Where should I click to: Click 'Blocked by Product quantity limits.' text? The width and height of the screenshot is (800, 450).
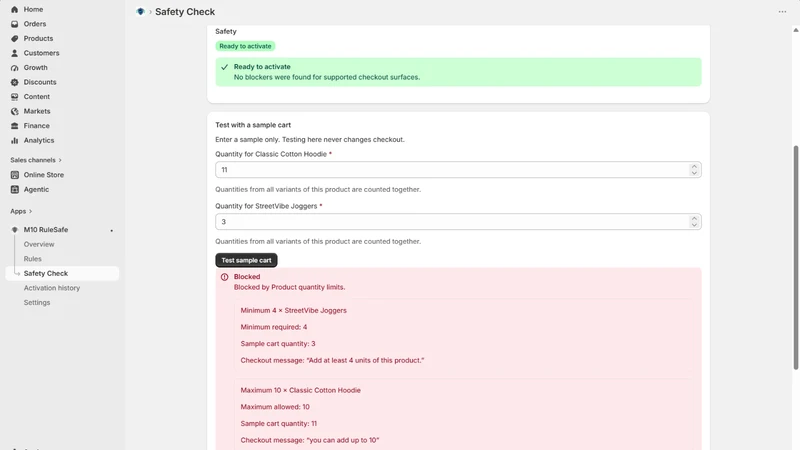coord(289,287)
